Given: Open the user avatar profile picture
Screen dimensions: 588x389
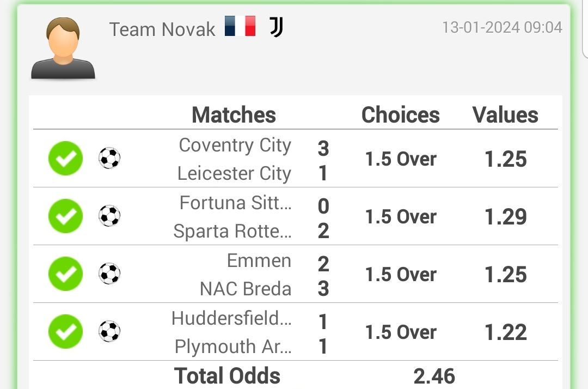Looking at the screenshot, I should [63, 48].
